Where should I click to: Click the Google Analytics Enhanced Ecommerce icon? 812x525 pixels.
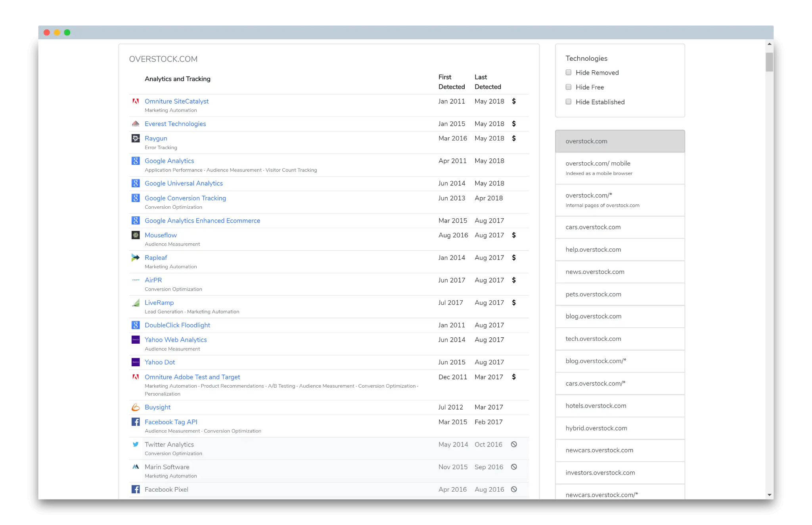[x=136, y=221]
